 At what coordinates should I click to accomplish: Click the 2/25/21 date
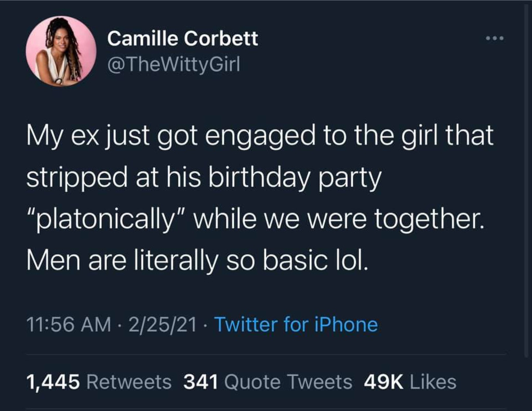(x=162, y=325)
